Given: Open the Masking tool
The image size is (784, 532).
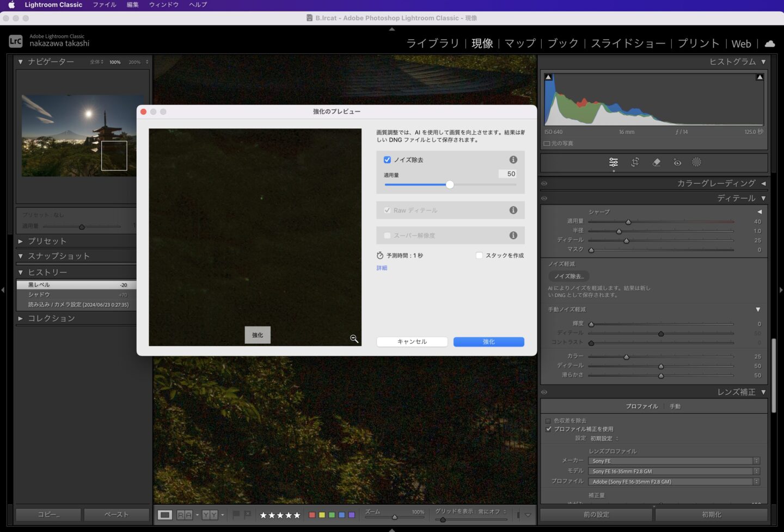Looking at the screenshot, I should pos(696,162).
